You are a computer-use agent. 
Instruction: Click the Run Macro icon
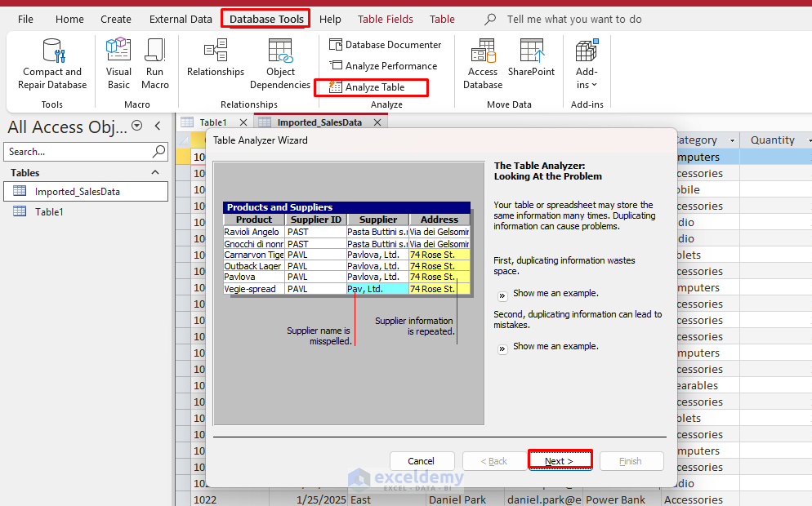[155, 50]
